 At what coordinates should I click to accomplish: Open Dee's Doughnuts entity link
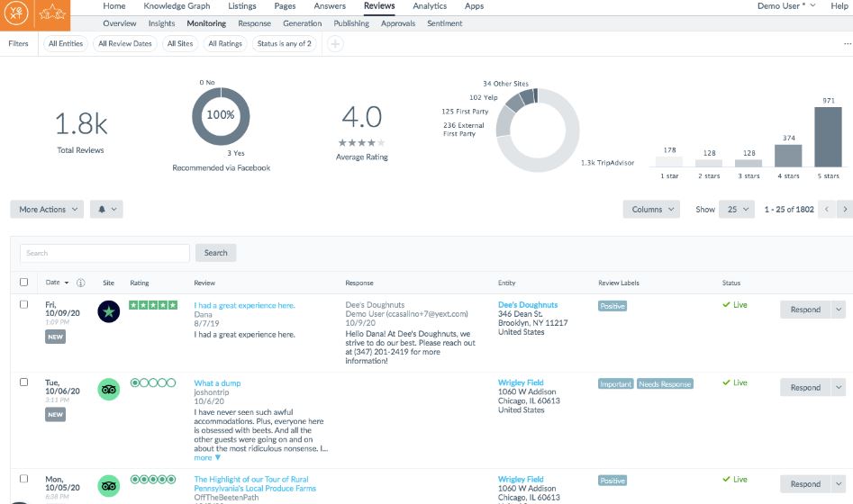click(528, 305)
